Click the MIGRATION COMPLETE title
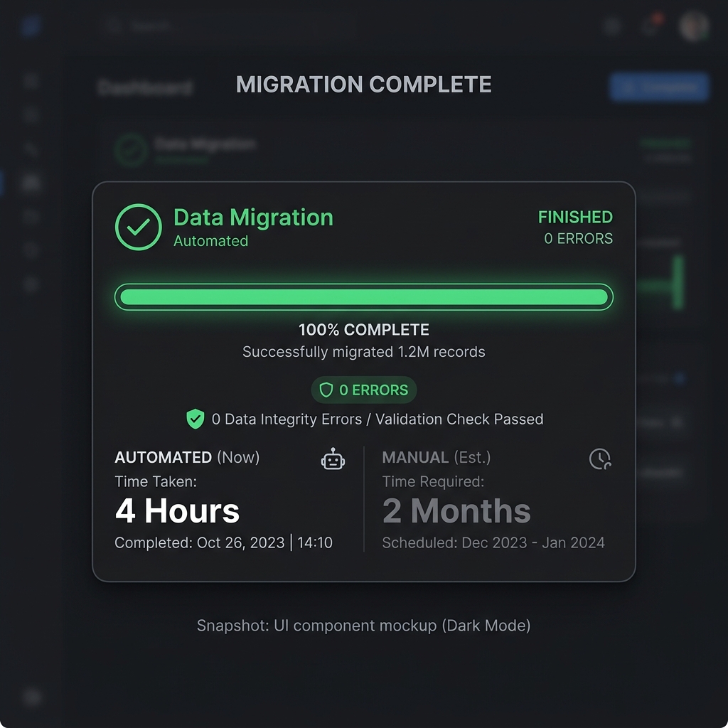Image resolution: width=728 pixels, height=728 pixels. pos(364,85)
